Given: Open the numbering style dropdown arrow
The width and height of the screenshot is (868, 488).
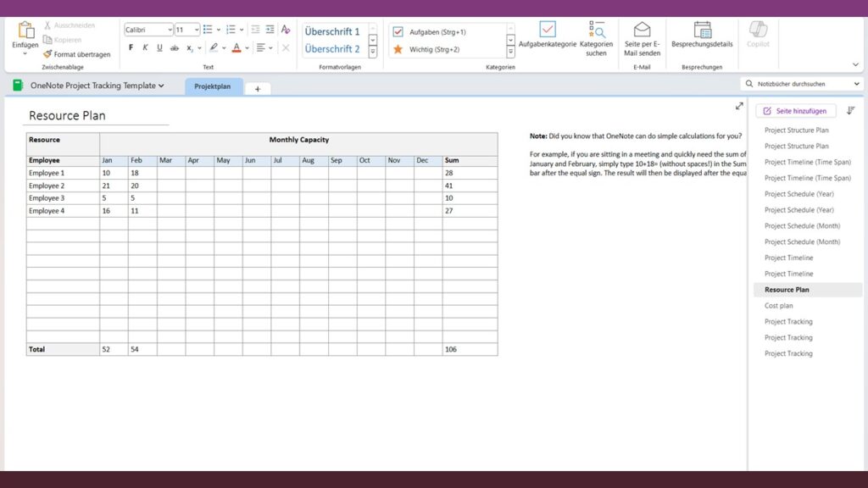Looking at the screenshot, I should click(x=242, y=30).
